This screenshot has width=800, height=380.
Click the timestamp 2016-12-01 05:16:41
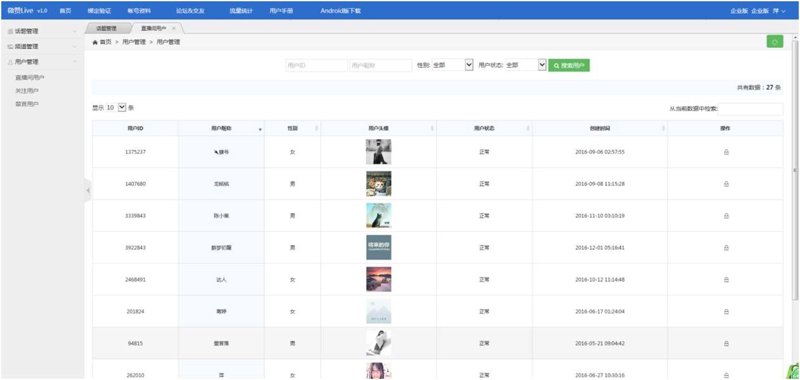click(600, 247)
